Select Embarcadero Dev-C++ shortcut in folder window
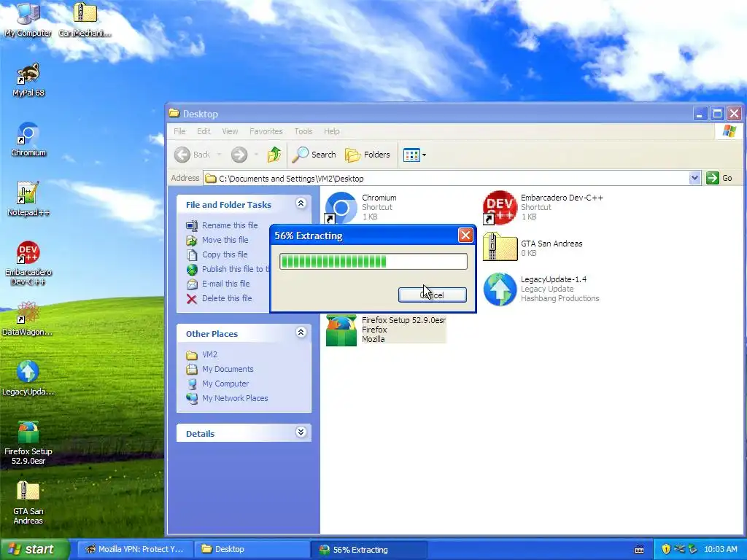Image resolution: width=747 pixels, height=560 pixels. [x=543, y=207]
